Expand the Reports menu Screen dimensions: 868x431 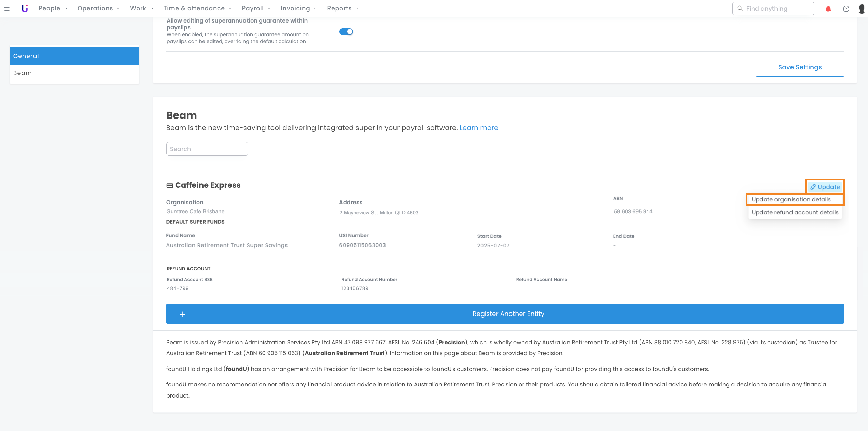(342, 8)
